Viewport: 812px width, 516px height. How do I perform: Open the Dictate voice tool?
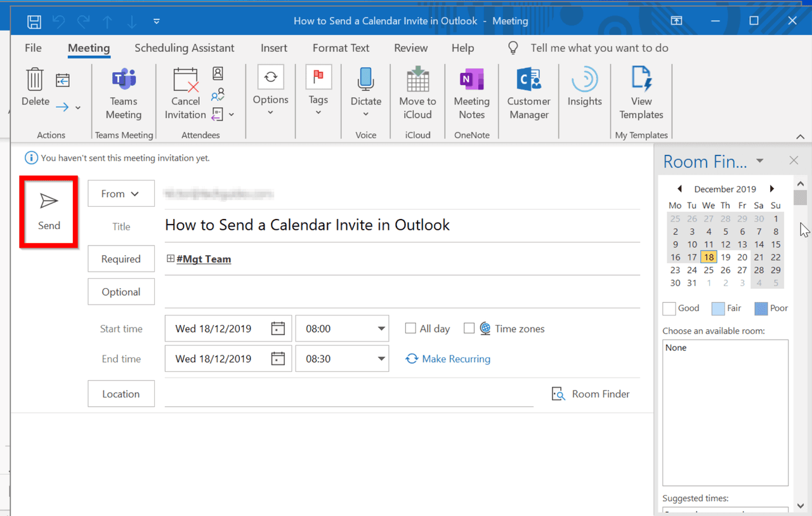[365, 94]
